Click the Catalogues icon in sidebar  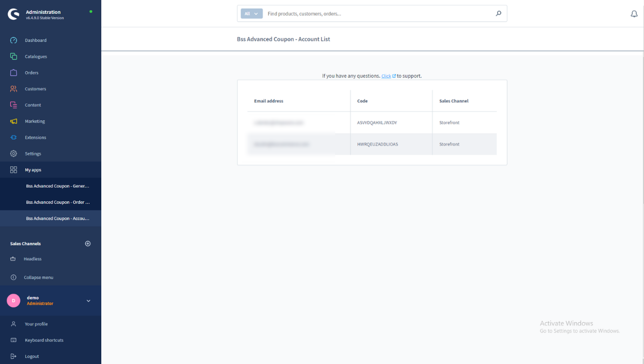[x=13, y=57]
